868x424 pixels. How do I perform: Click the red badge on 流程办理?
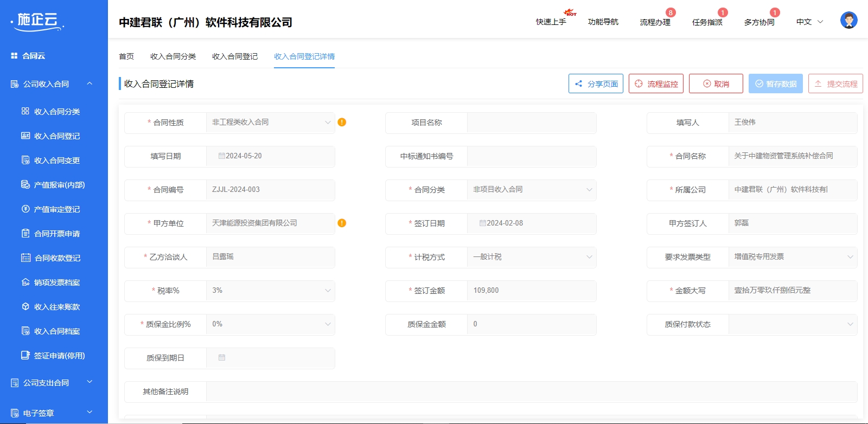pos(671,12)
